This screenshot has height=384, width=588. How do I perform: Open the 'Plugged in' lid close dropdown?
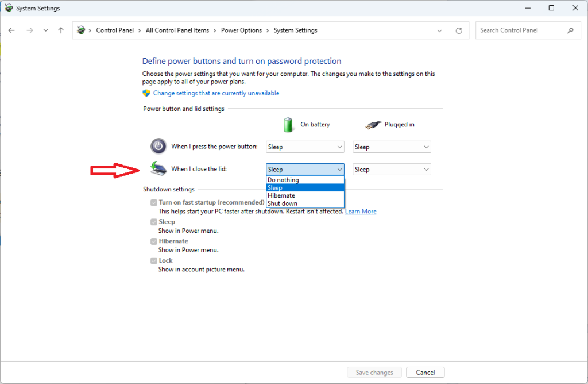pos(392,169)
